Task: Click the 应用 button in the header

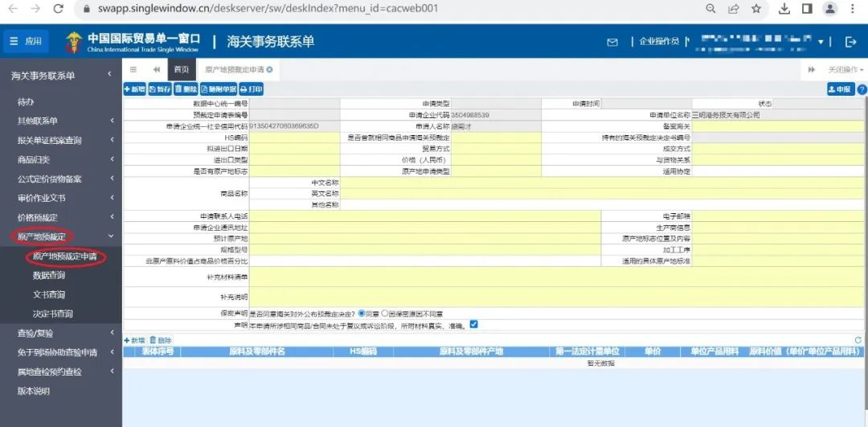Action: [x=26, y=42]
